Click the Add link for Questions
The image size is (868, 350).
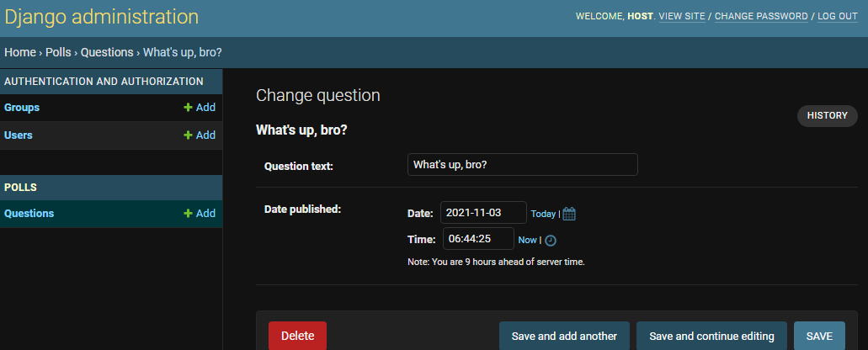[200, 214]
